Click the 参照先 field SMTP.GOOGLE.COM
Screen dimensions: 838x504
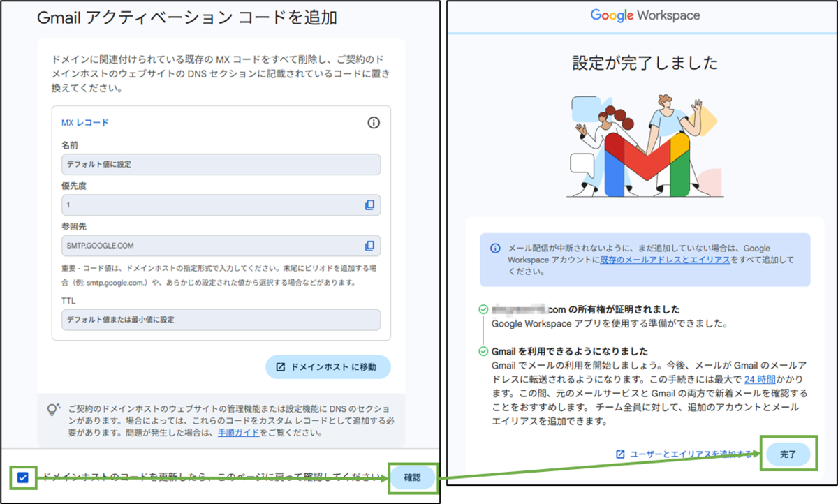click(x=221, y=246)
